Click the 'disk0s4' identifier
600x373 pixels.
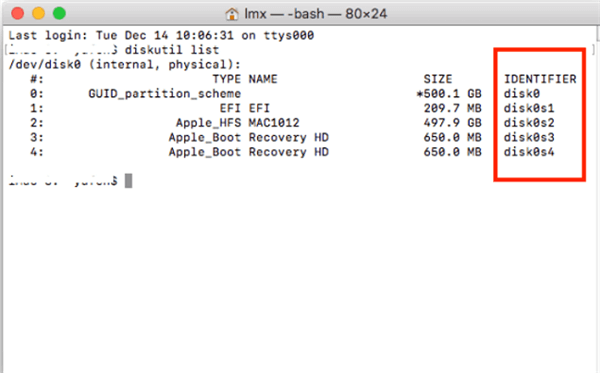point(529,152)
